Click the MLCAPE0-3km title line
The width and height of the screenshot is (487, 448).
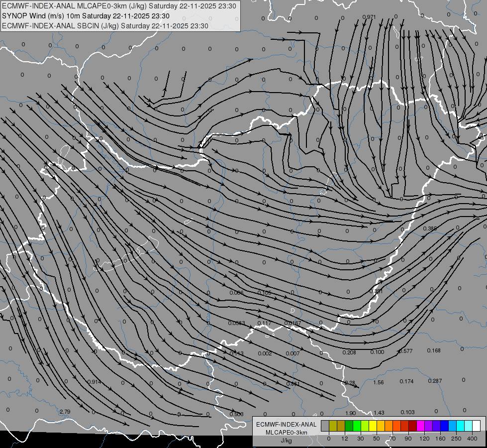[x=119, y=6]
